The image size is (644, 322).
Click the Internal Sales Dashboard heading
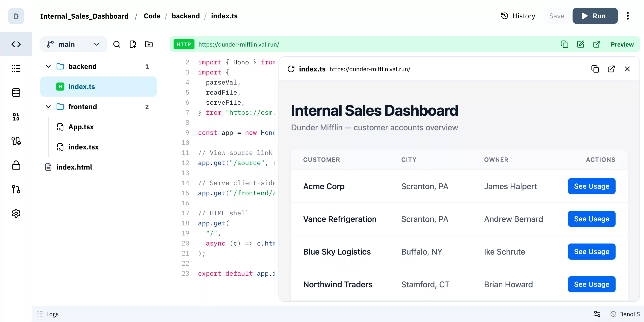coord(375,110)
